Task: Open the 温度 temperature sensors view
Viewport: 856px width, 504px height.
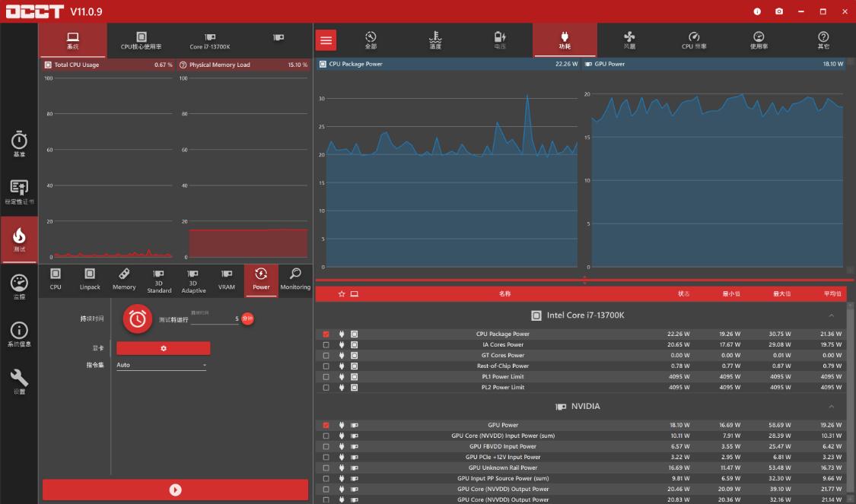Action: (435, 40)
